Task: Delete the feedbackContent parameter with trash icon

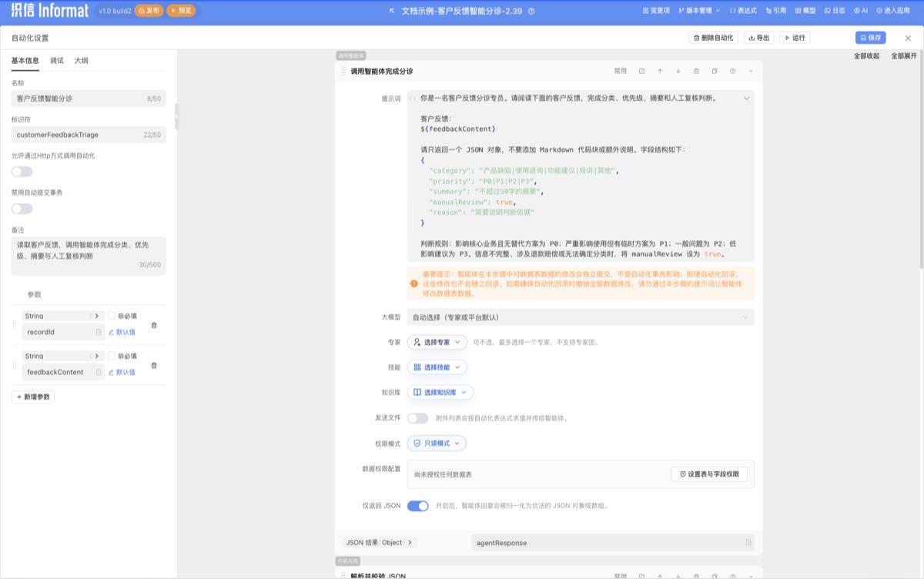Action: pyautogui.click(x=154, y=365)
